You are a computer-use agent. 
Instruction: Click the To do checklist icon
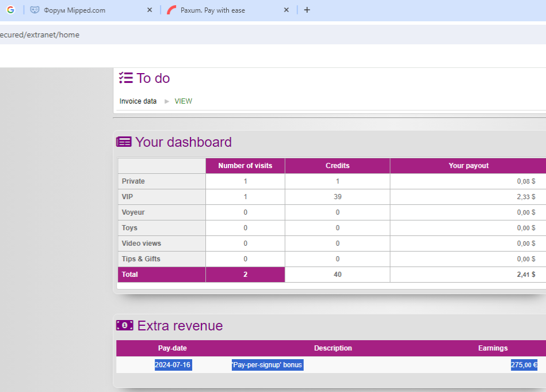coord(125,78)
